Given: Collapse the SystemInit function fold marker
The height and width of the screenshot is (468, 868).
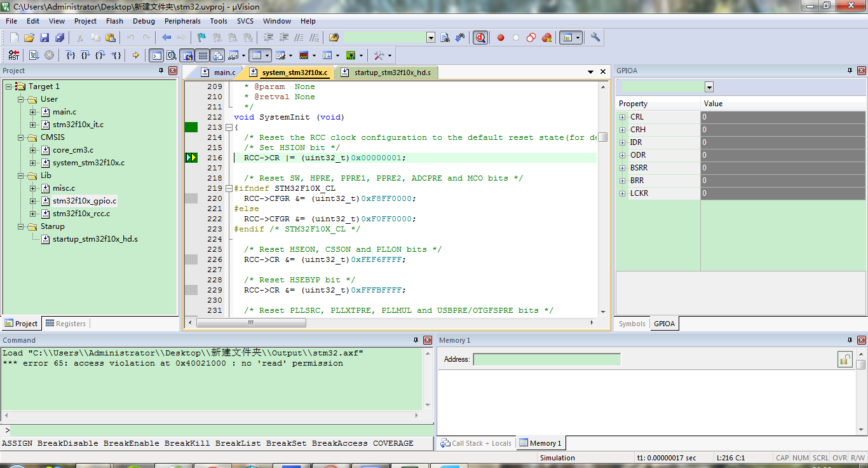Looking at the screenshot, I should pyautogui.click(x=229, y=127).
